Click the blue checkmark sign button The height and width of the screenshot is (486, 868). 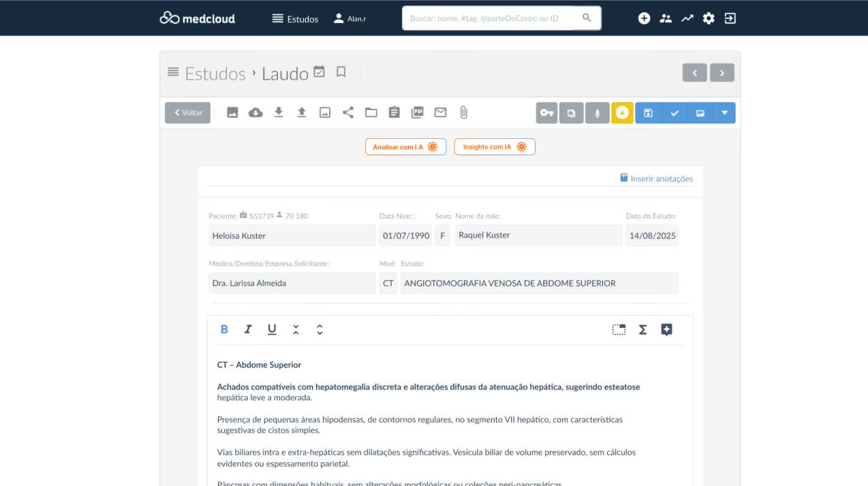coord(674,113)
